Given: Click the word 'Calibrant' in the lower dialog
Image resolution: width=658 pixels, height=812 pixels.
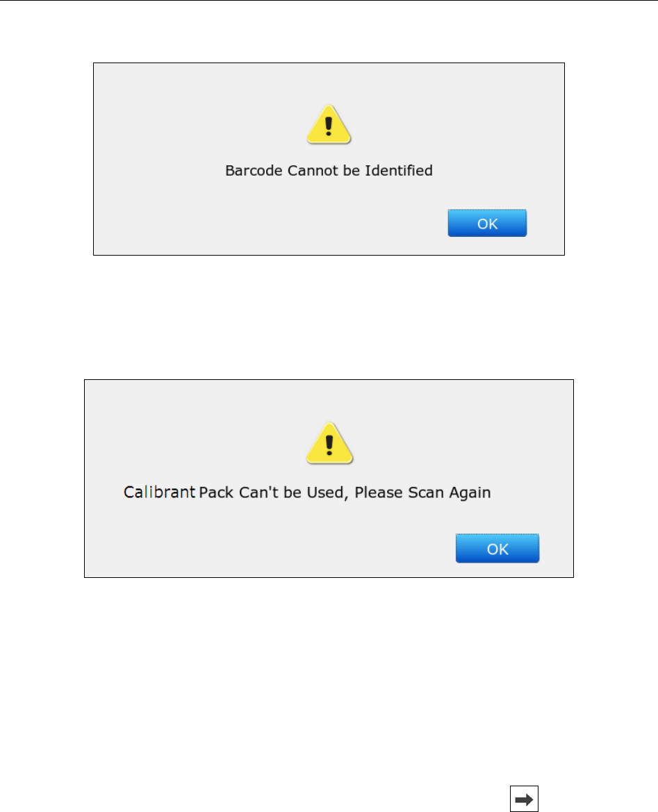Looking at the screenshot, I should (x=160, y=492).
